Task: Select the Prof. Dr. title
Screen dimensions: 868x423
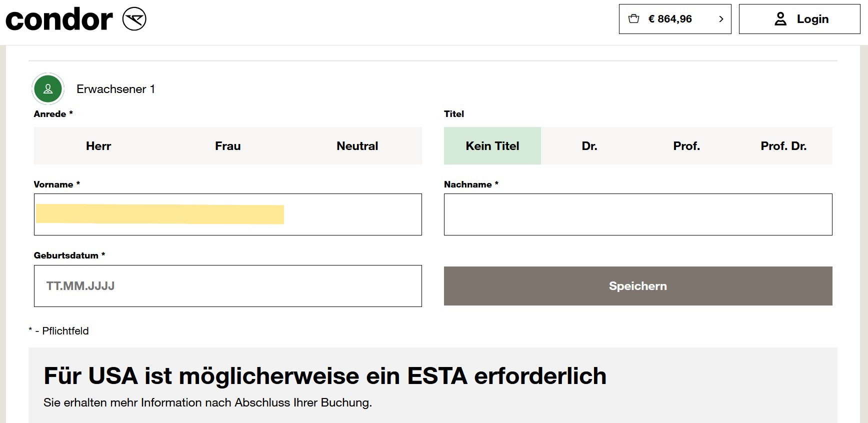Action: click(783, 146)
